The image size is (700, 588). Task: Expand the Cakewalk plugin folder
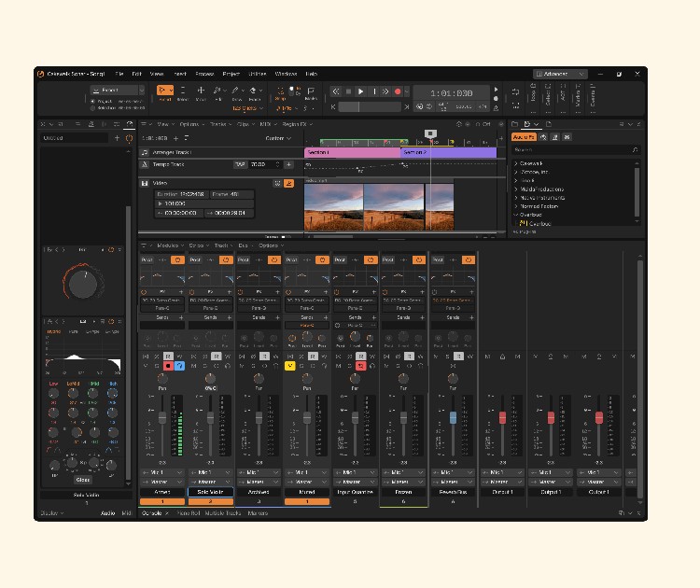pyautogui.click(x=516, y=163)
